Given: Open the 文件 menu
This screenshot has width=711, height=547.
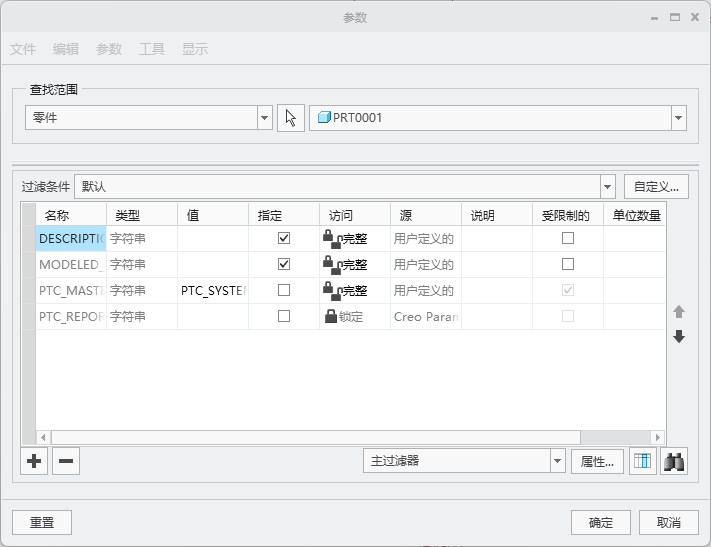Looking at the screenshot, I should (23, 49).
